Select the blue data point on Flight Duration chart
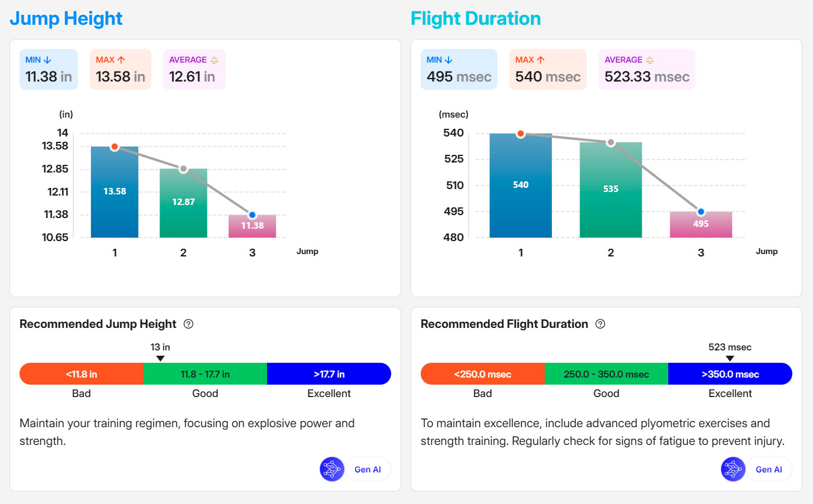Viewport: 813px width, 504px height. point(701,212)
